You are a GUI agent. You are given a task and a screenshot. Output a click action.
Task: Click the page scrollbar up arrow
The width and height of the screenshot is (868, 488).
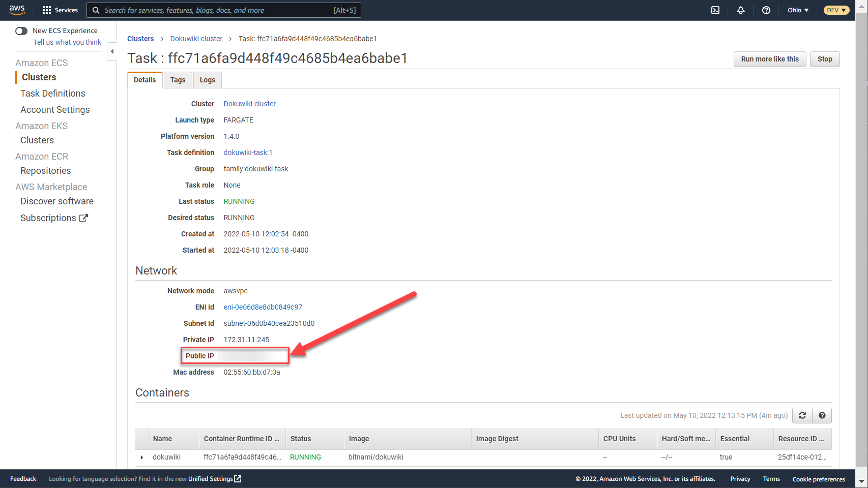(861, 6)
